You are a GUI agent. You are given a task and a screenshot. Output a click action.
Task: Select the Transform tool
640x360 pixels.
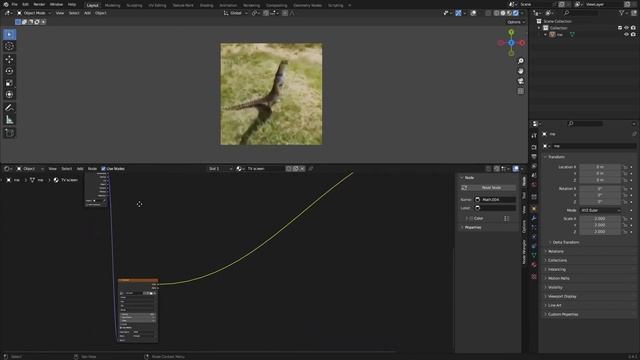pyautogui.click(x=9, y=95)
